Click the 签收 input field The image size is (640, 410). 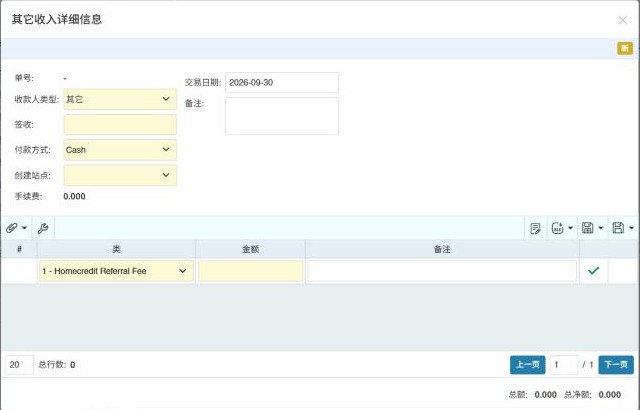120,124
